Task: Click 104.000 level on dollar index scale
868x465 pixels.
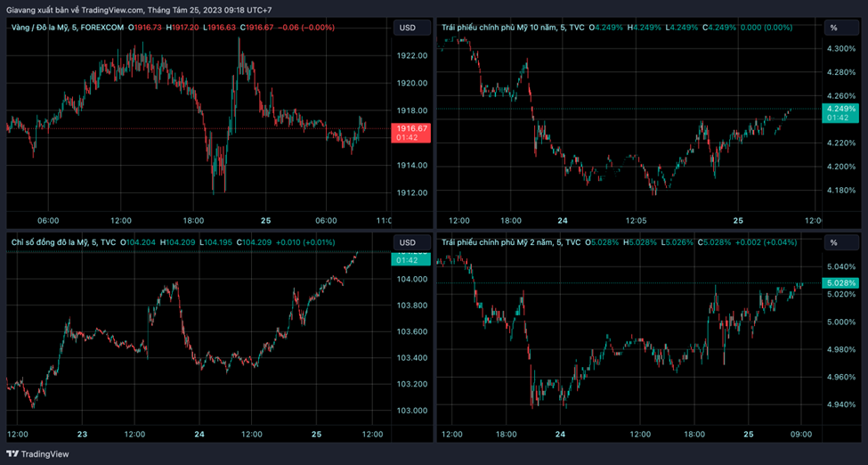Action: coord(412,279)
